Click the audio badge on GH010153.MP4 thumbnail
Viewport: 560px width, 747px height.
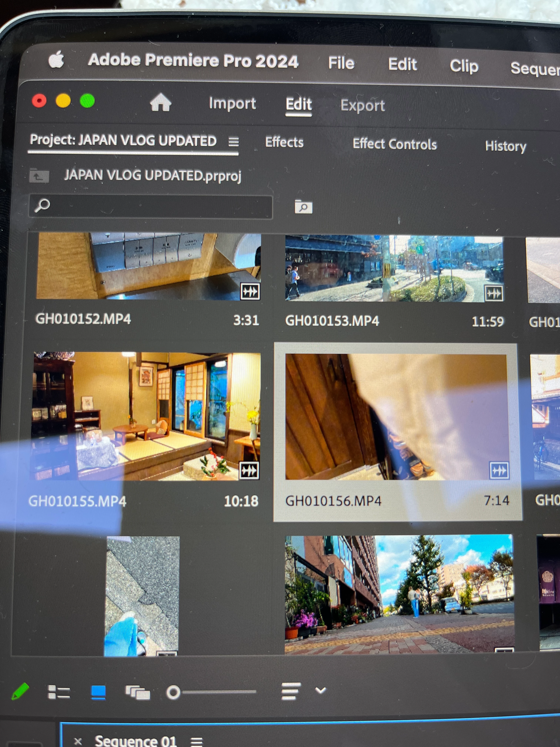tap(494, 293)
